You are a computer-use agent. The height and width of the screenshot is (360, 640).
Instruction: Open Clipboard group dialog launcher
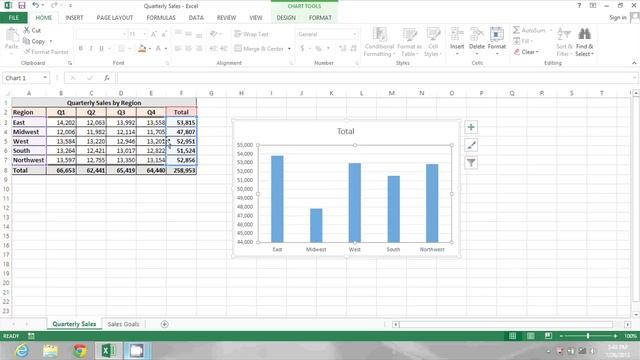pos(70,63)
